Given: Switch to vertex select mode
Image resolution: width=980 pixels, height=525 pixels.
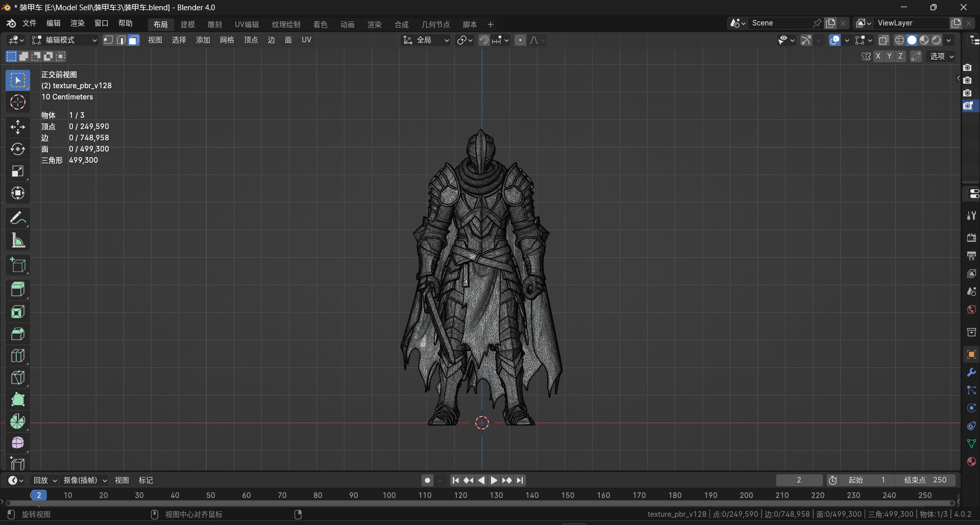Looking at the screenshot, I should (x=108, y=40).
